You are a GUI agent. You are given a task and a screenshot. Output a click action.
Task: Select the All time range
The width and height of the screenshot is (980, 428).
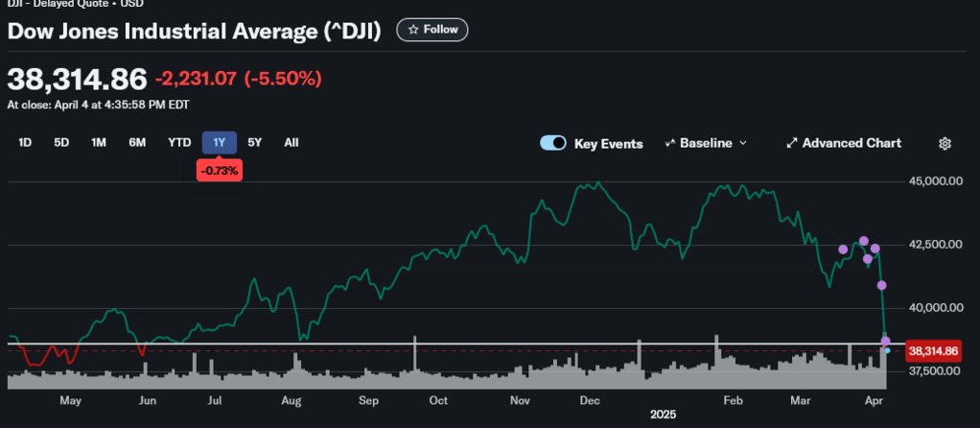(x=292, y=143)
